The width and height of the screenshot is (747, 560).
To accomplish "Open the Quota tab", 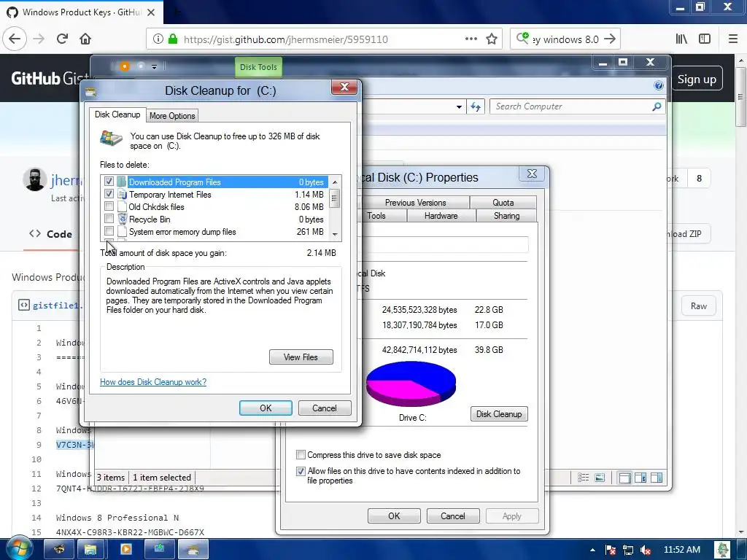I will [503, 203].
